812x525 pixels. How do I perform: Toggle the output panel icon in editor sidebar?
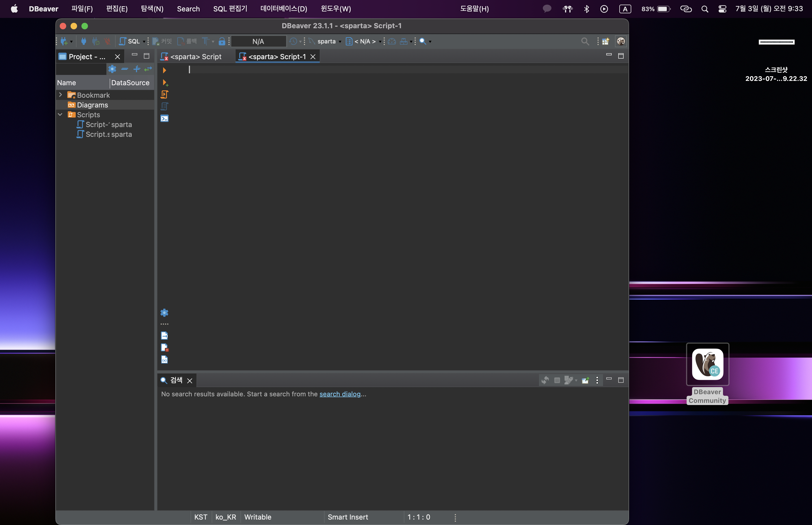click(164, 336)
